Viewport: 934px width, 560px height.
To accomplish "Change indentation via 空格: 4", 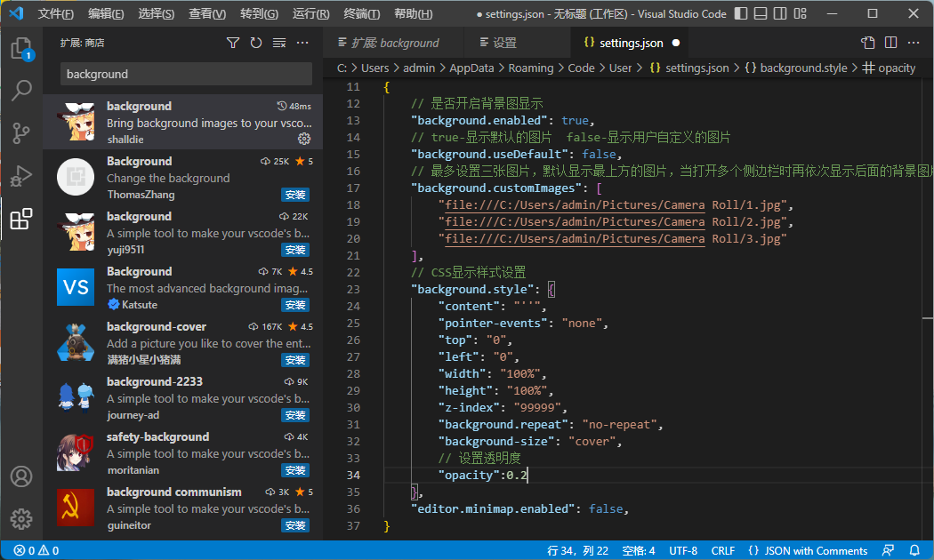I will [x=639, y=550].
